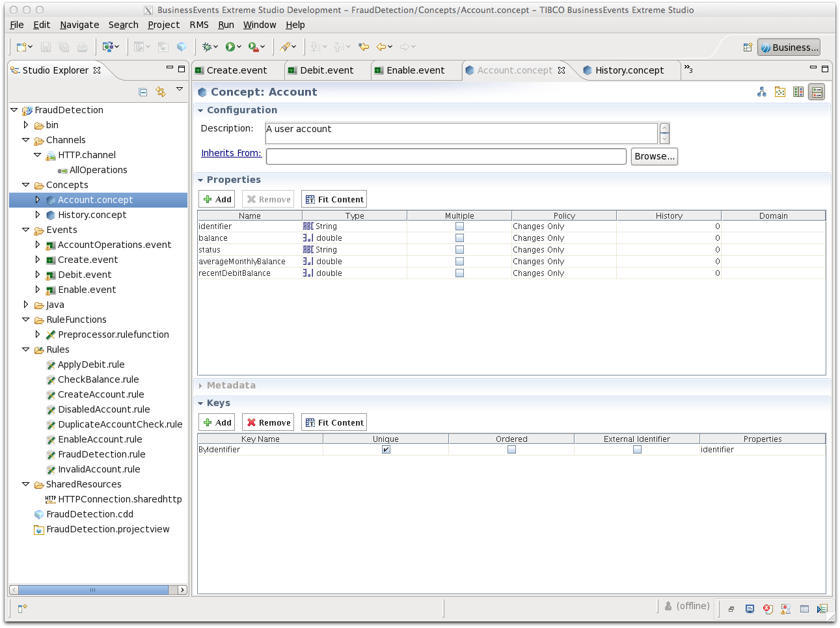Click the External Tools run icon

[253, 47]
